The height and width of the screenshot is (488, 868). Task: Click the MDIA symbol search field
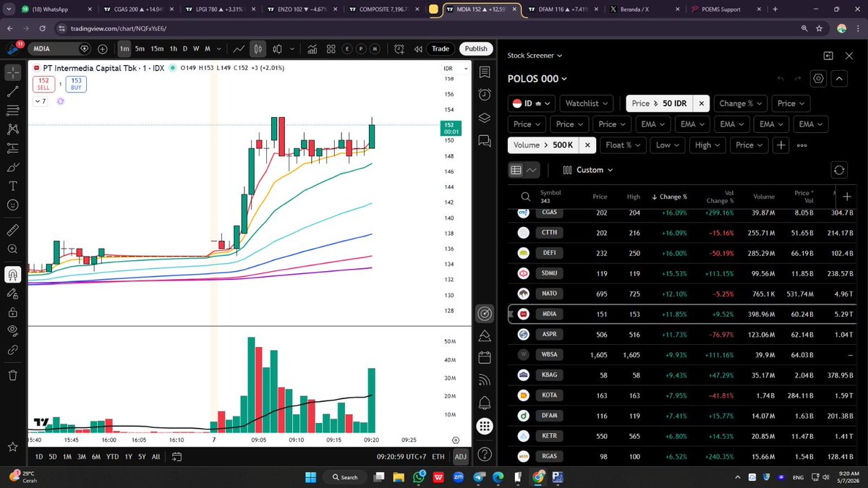(x=60, y=49)
